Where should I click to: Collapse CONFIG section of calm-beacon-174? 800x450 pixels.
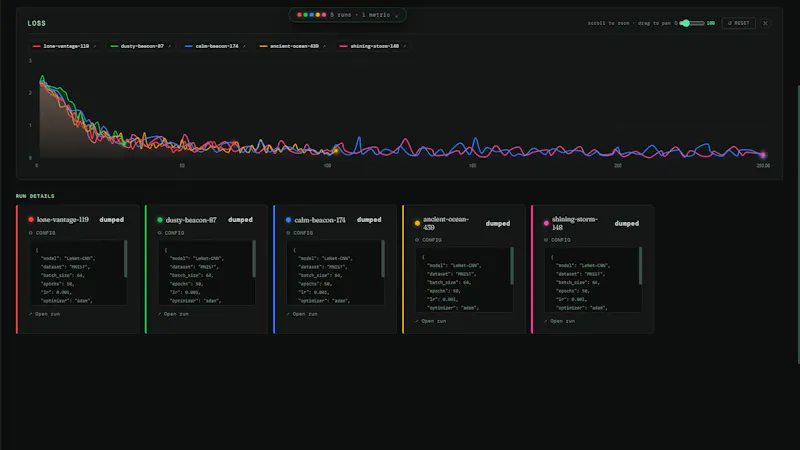coord(299,233)
